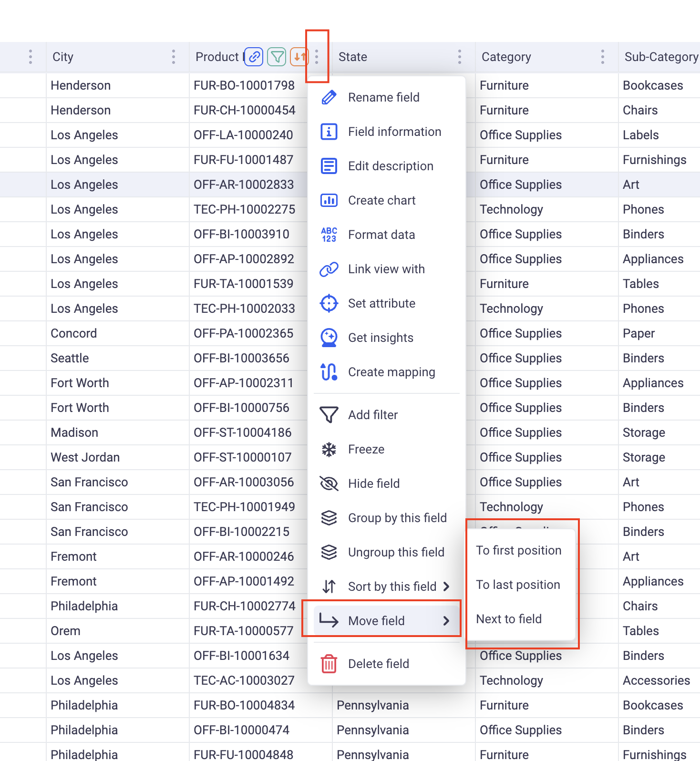The height and width of the screenshot is (761, 700).
Task: Choose Create chart option
Action: point(381,200)
